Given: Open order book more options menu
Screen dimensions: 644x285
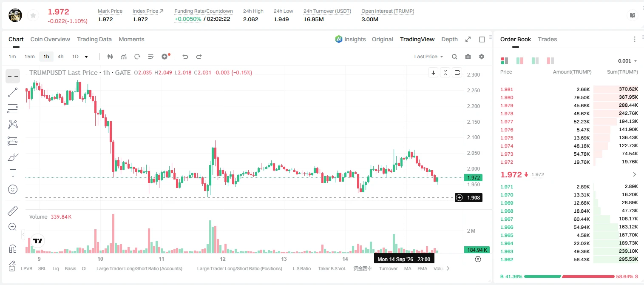Looking at the screenshot, I should [x=635, y=39].
